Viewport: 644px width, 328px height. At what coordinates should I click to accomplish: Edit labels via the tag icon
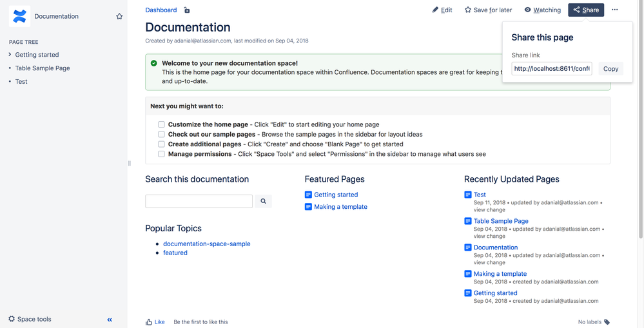pos(607,322)
